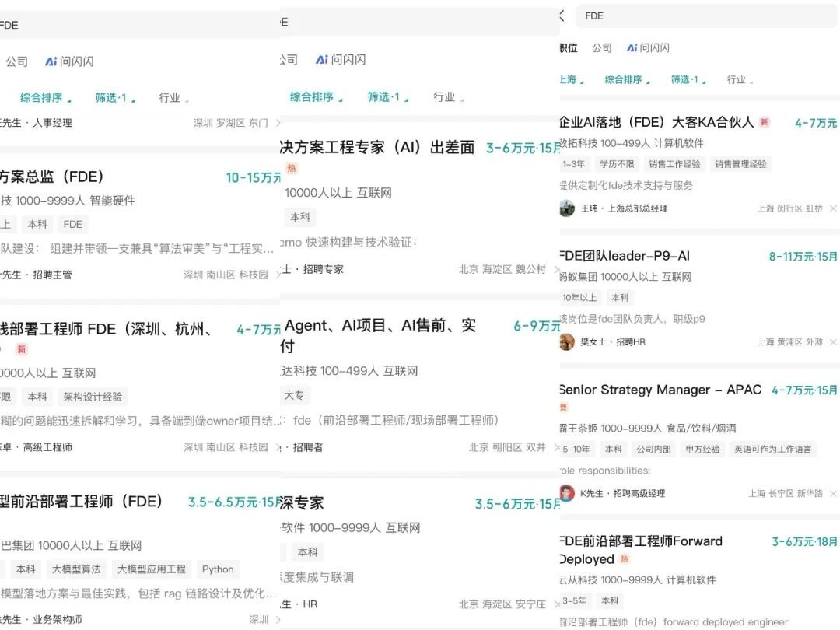Click the 销售管理经验 tag

pos(740,164)
